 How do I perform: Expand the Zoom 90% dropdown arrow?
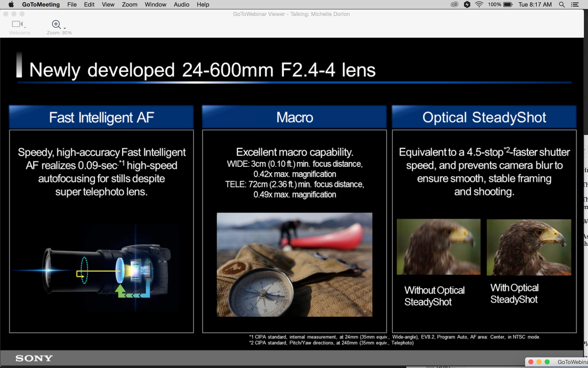coord(65,28)
